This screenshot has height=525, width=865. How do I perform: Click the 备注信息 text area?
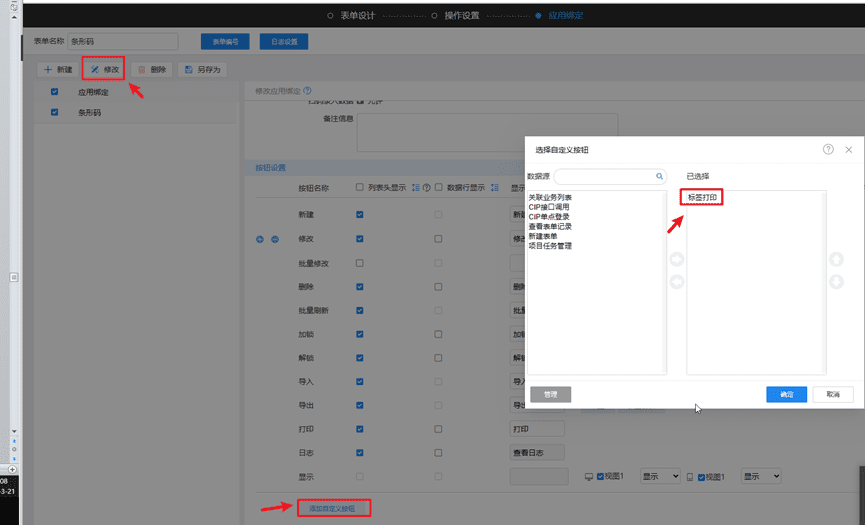pyautogui.click(x=487, y=132)
